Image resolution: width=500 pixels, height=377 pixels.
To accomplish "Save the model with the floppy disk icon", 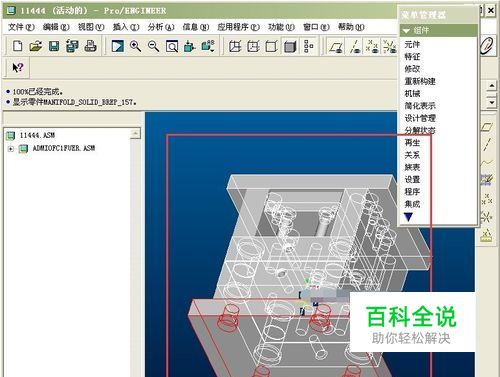I will 54,46.
